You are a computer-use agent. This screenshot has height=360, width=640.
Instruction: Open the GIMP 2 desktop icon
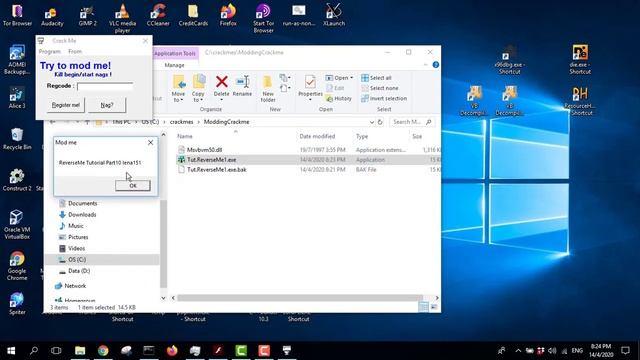[x=87, y=16]
